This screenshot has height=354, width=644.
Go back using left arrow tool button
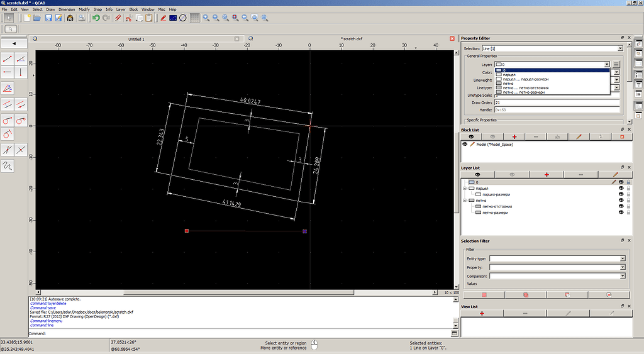(x=14, y=43)
